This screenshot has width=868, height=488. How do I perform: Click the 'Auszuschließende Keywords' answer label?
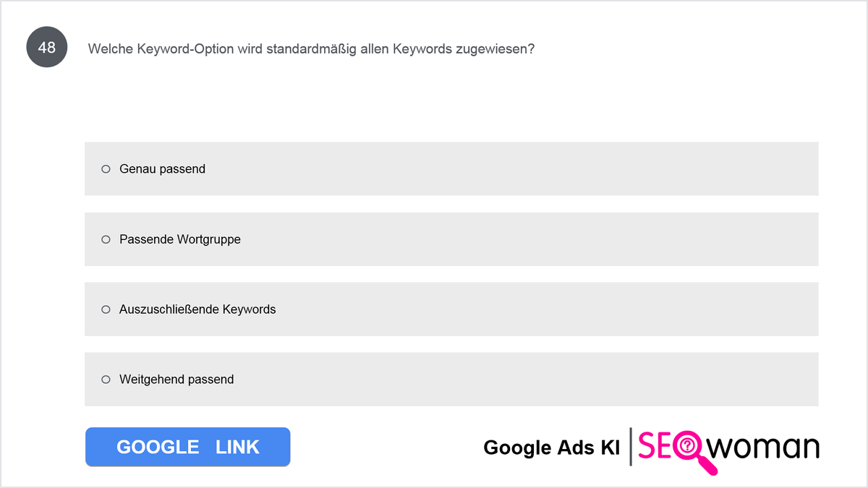(x=197, y=309)
